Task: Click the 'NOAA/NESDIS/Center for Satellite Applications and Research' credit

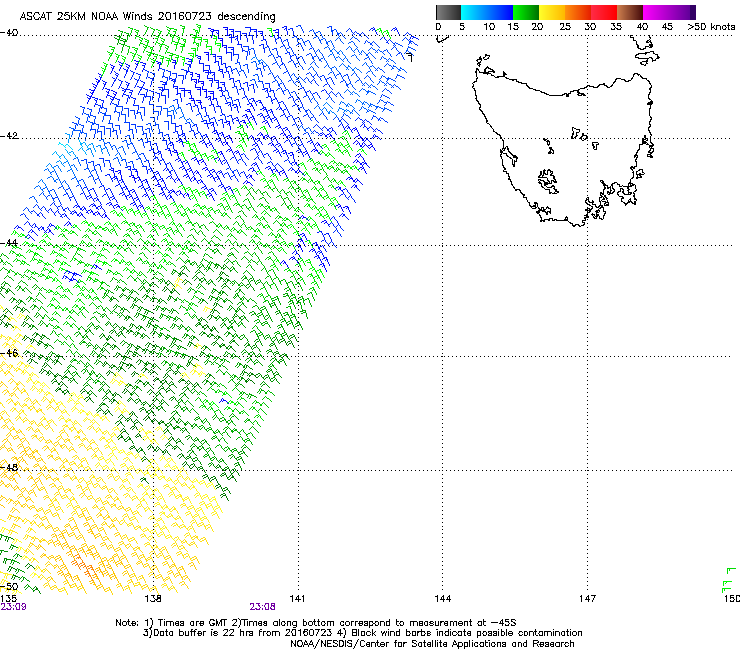Action: (432, 644)
